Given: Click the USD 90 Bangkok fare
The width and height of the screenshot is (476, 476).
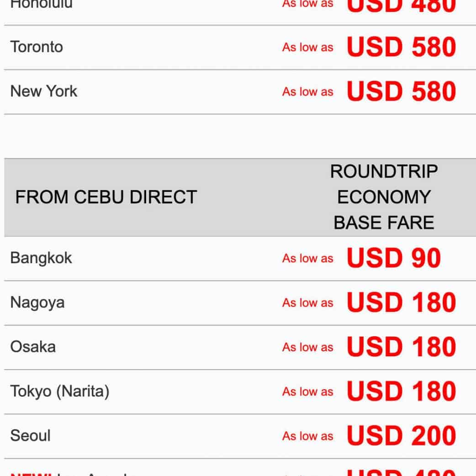Looking at the screenshot, I should point(393,258).
